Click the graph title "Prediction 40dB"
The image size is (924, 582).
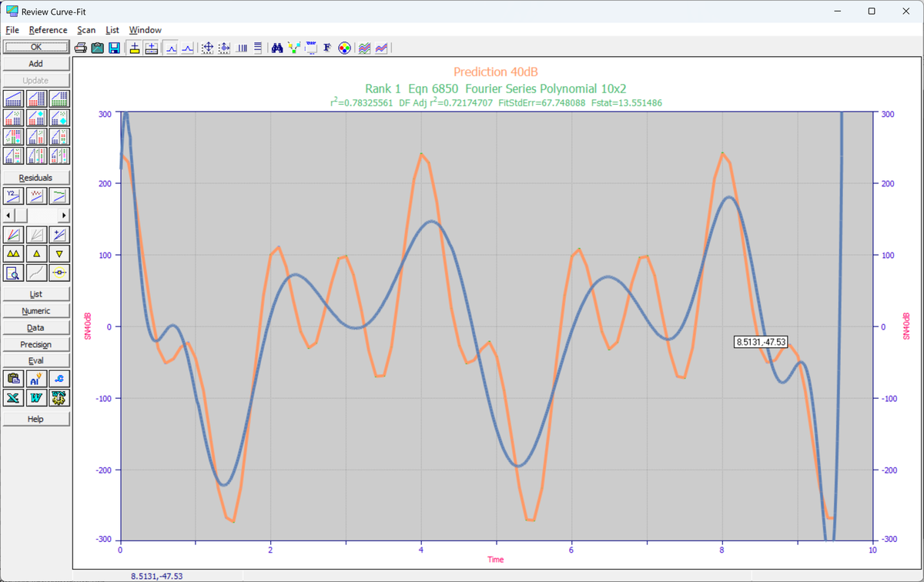(x=496, y=72)
